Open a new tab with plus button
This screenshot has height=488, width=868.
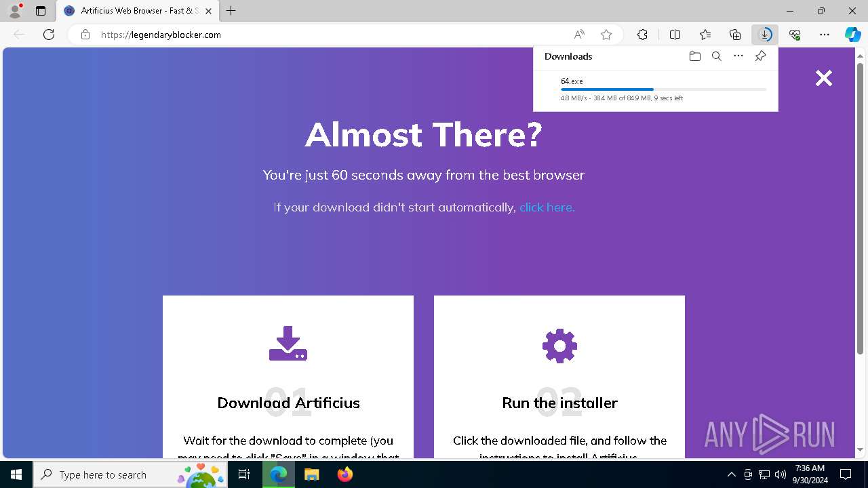(x=231, y=11)
